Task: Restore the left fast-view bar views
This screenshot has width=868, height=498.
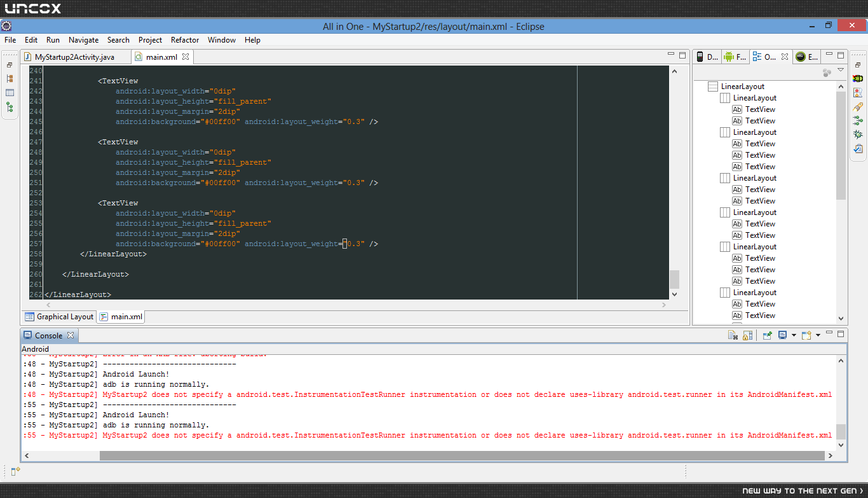Action: (10, 65)
